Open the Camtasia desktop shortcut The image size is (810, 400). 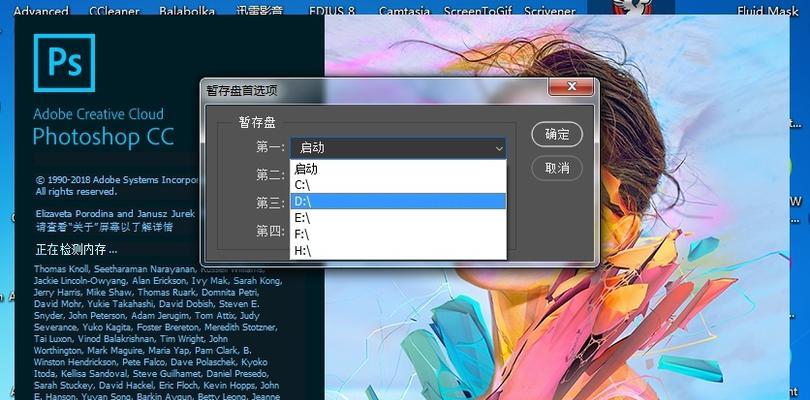tap(404, 11)
